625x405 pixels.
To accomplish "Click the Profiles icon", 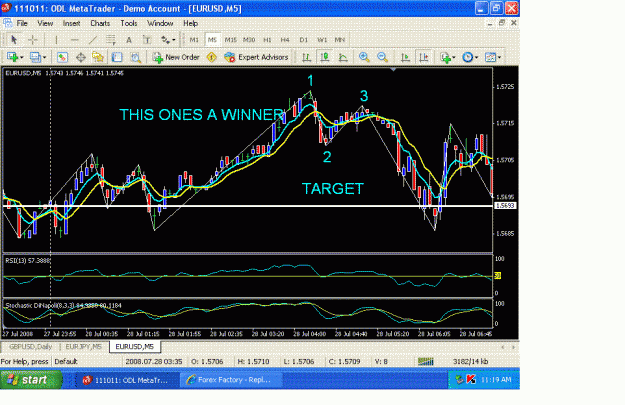I will 35,57.
